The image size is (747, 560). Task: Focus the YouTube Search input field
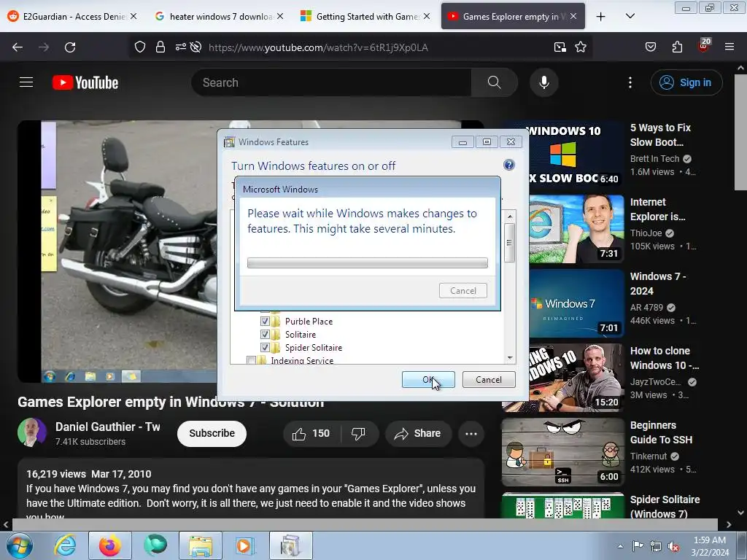click(332, 82)
